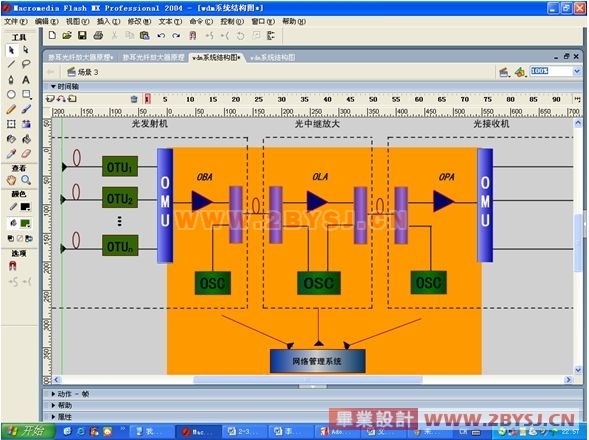The image size is (589, 440).
Task: Open the 修改 menu
Action: 139,21
